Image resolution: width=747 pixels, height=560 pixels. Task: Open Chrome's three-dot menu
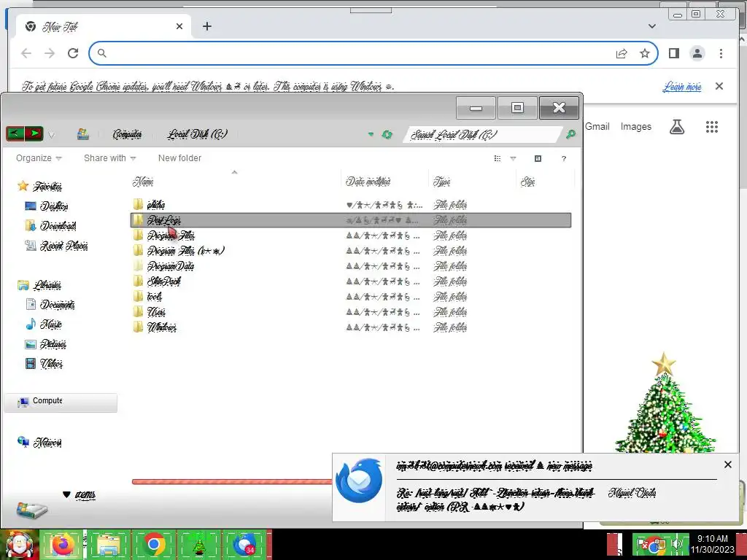(x=721, y=53)
